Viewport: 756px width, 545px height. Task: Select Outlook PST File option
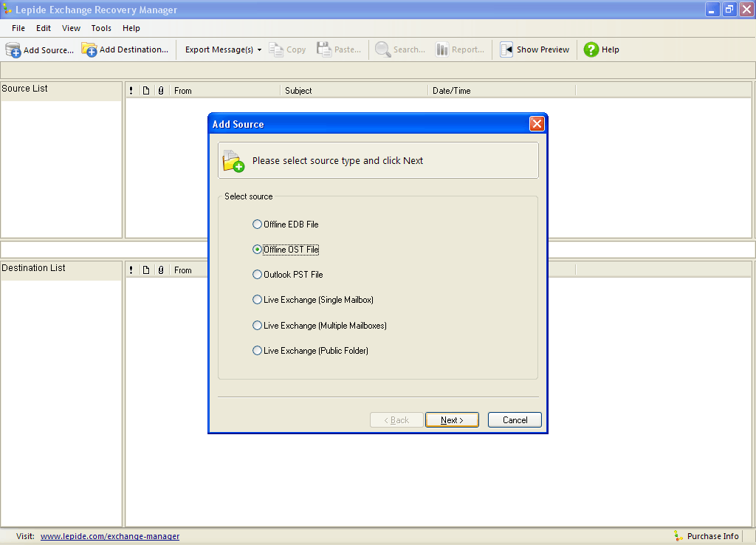[288, 275]
